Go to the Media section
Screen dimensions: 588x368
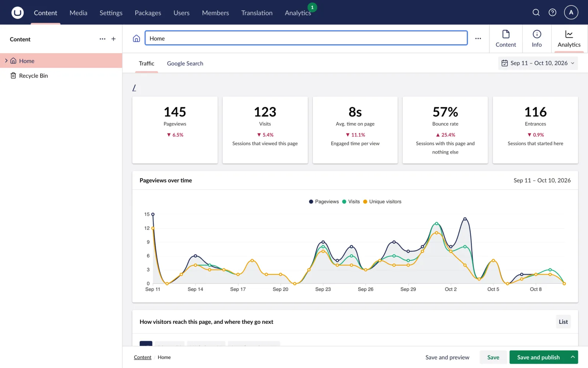coord(78,13)
